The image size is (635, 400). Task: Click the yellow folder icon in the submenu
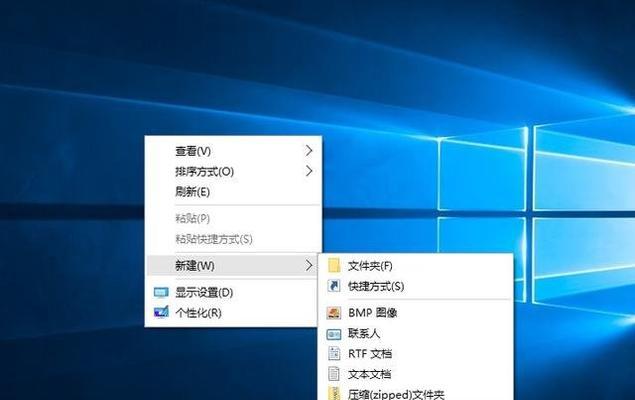coord(334,266)
